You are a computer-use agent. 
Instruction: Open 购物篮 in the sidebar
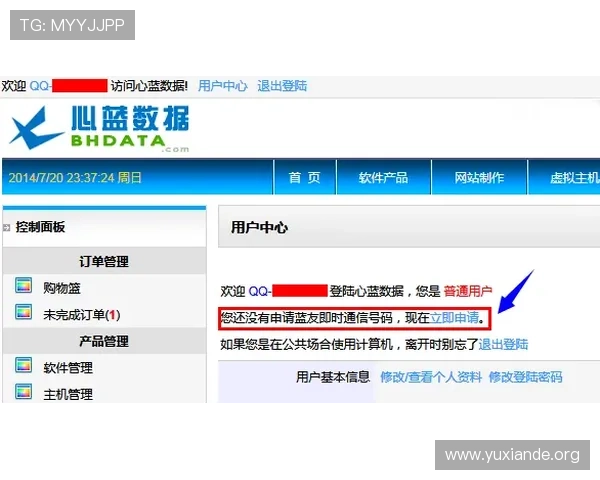pos(62,288)
